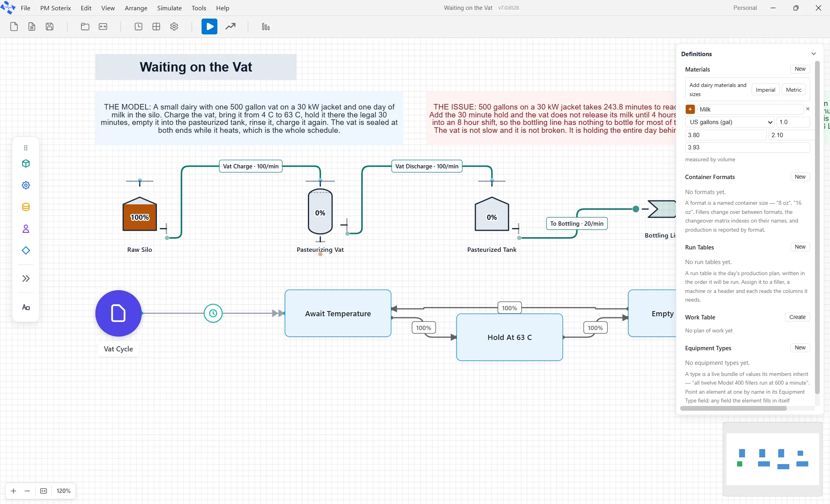830x504 pixels.
Task: Choose Metric dairy materials
Action: pyautogui.click(x=794, y=90)
